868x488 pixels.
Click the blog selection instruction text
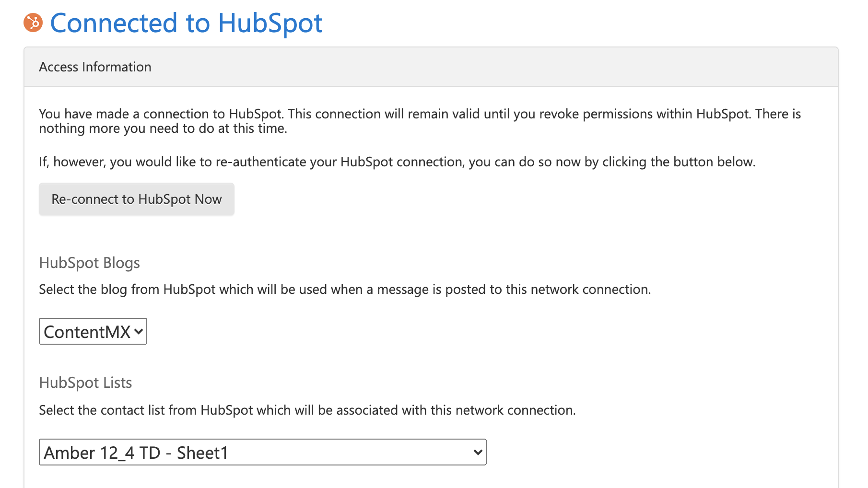[344, 289]
